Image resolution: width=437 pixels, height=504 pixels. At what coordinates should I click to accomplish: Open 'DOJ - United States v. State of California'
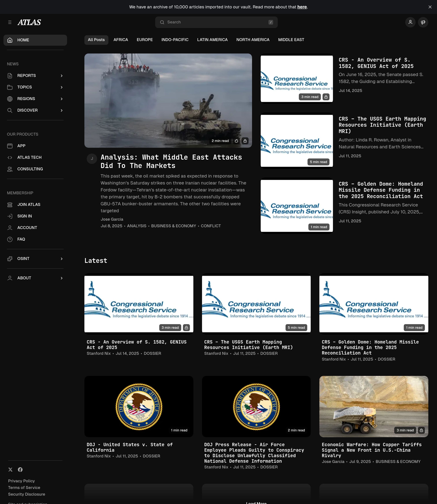coord(129,447)
